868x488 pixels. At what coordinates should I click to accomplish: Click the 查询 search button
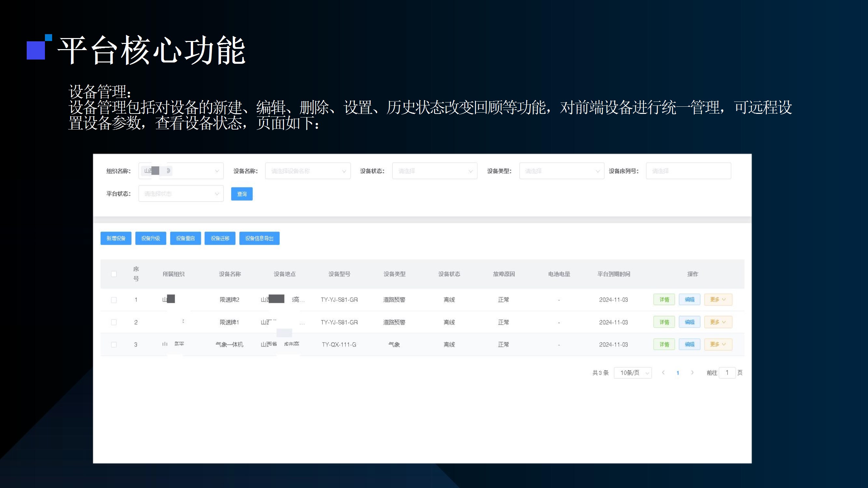coord(242,194)
